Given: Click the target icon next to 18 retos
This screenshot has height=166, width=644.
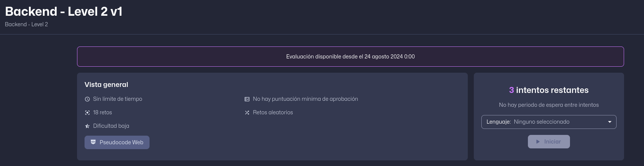Looking at the screenshot, I should coord(87,113).
